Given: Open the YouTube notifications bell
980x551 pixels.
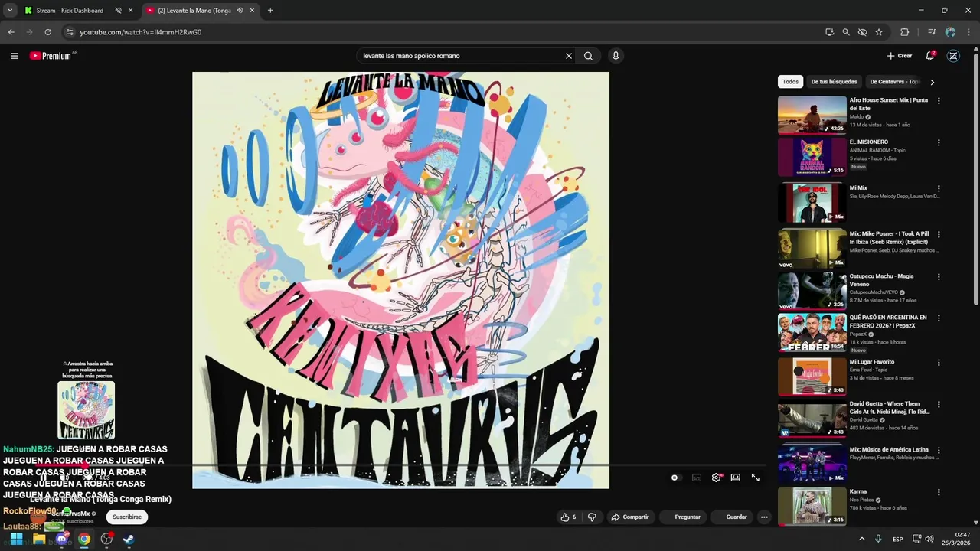Looking at the screenshot, I should click(x=930, y=56).
